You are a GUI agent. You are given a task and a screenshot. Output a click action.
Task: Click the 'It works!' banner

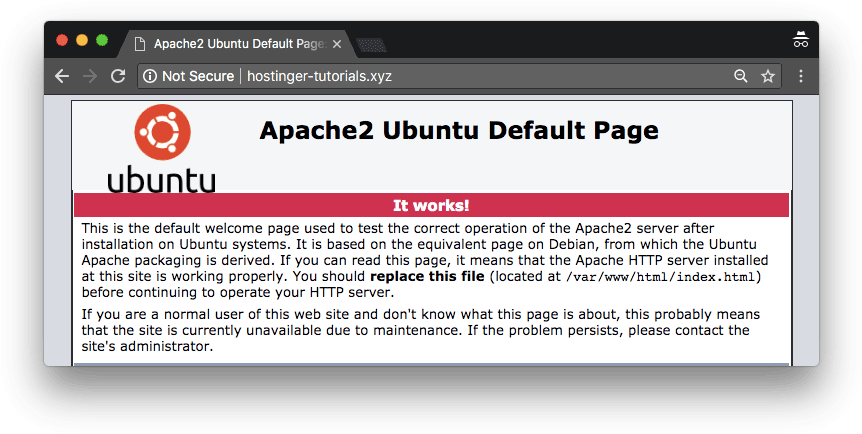pyautogui.click(x=431, y=205)
